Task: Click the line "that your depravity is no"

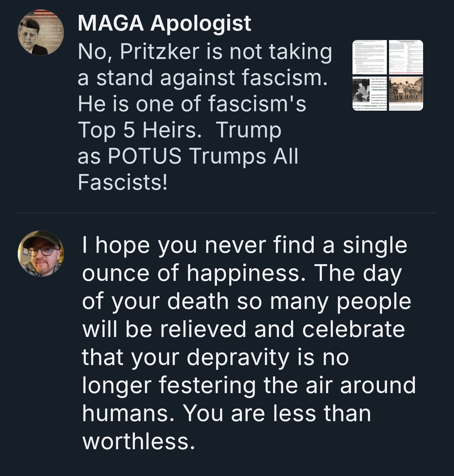Action: [215, 357]
